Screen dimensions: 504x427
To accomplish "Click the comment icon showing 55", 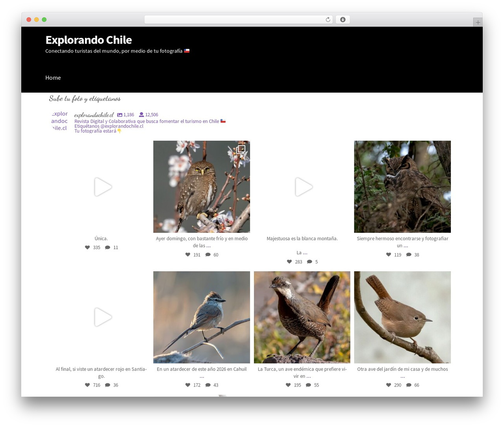I will click(x=308, y=385).
